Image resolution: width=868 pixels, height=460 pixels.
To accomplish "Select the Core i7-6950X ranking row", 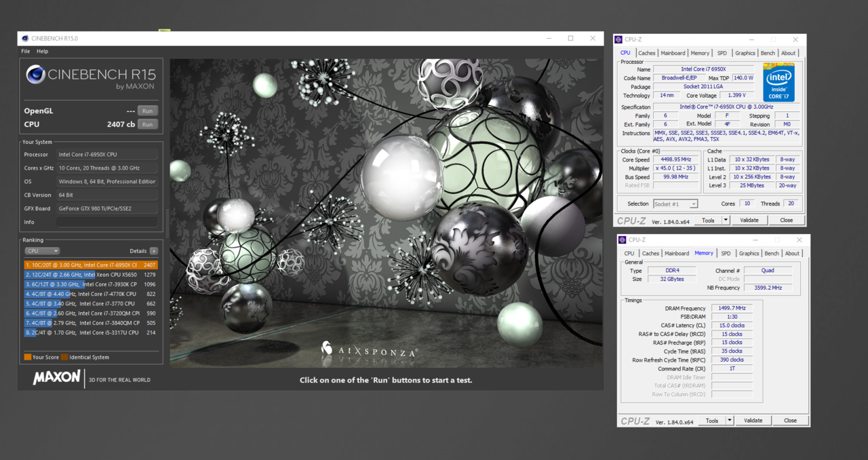I will coord(91,265).
